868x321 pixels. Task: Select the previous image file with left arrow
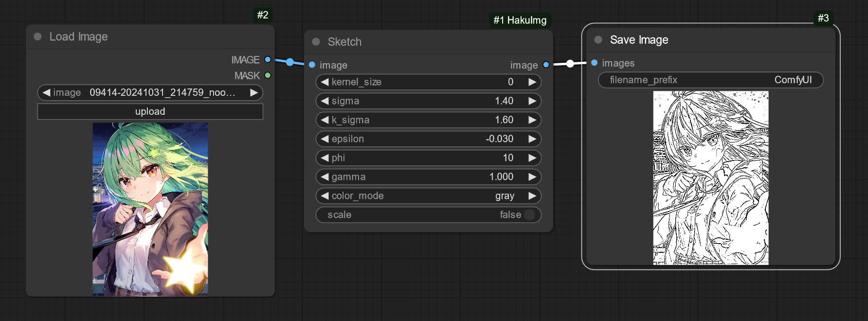tap(46, 92)
